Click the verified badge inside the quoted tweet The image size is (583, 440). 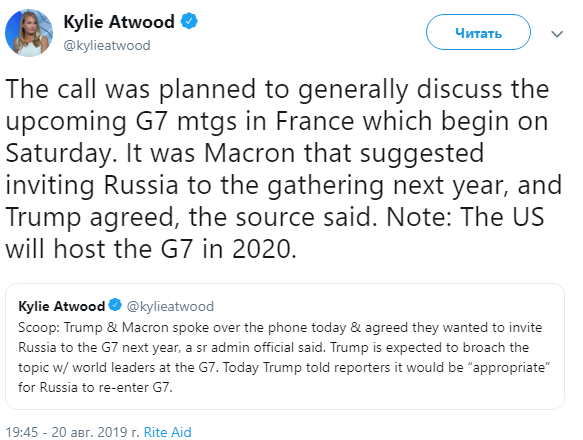pos(115,305)
